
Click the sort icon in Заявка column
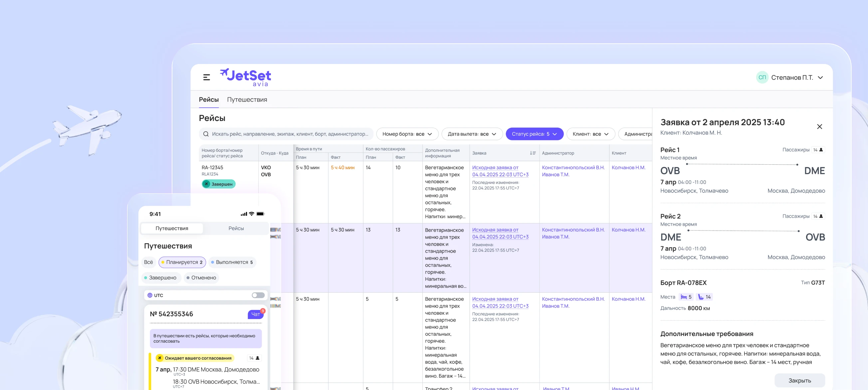533,153
